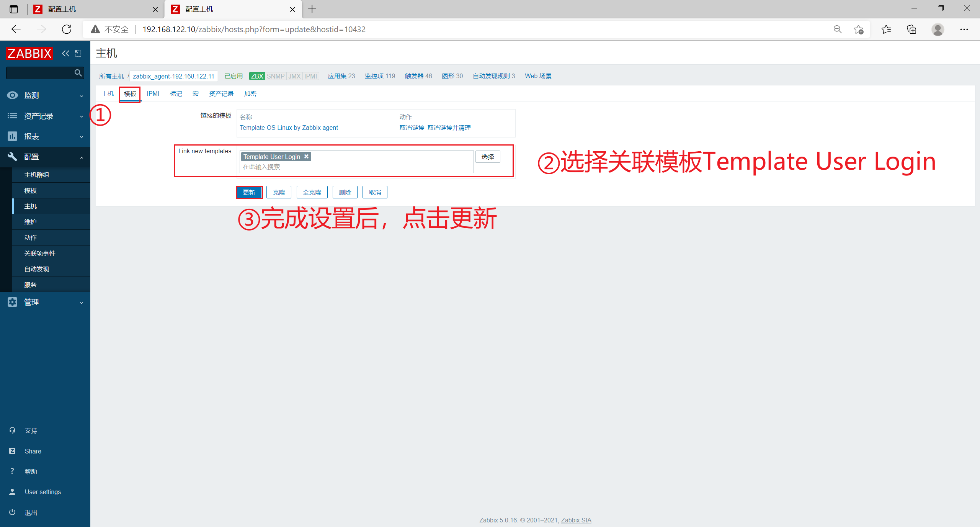Switch to the 主机 form tab
The width and height of the screenshot is (980, 527).
[x=108, y=93]
